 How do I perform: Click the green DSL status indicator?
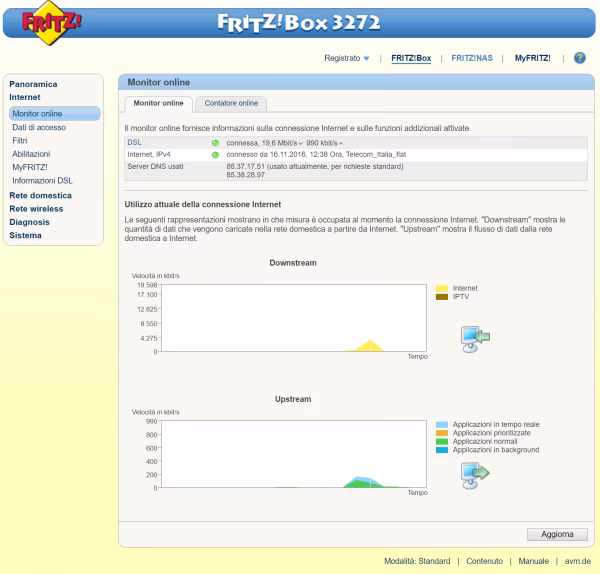[x=215, y=143]
